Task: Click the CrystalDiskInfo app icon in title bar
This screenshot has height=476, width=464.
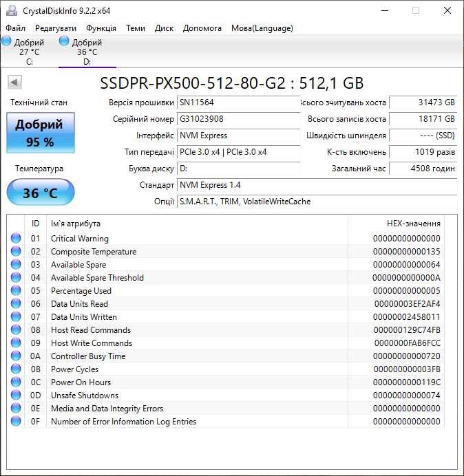Action: click(x=12, y=10)
